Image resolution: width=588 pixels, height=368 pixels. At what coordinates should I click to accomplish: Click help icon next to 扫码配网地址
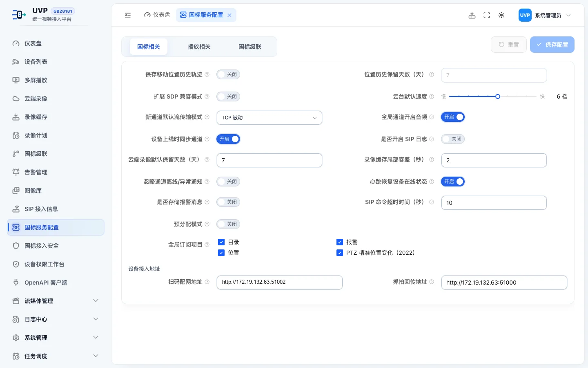tap(207, 282)
